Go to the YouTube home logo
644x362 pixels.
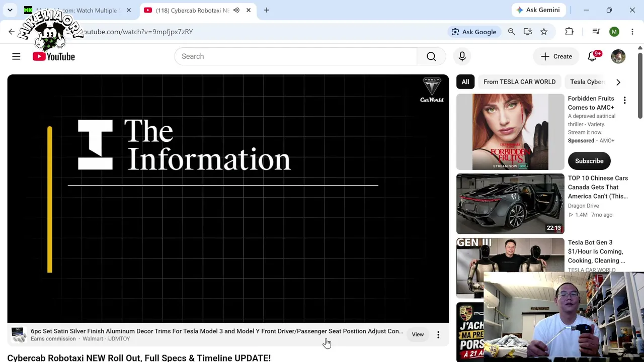(54, 56)
